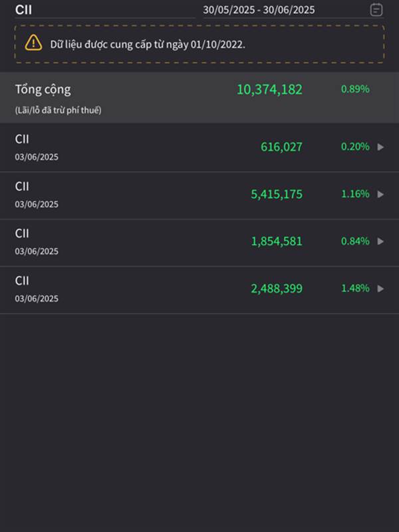Edit the CII stock symbol field
This screenshot has height=532, width=399.
[105, 10]
